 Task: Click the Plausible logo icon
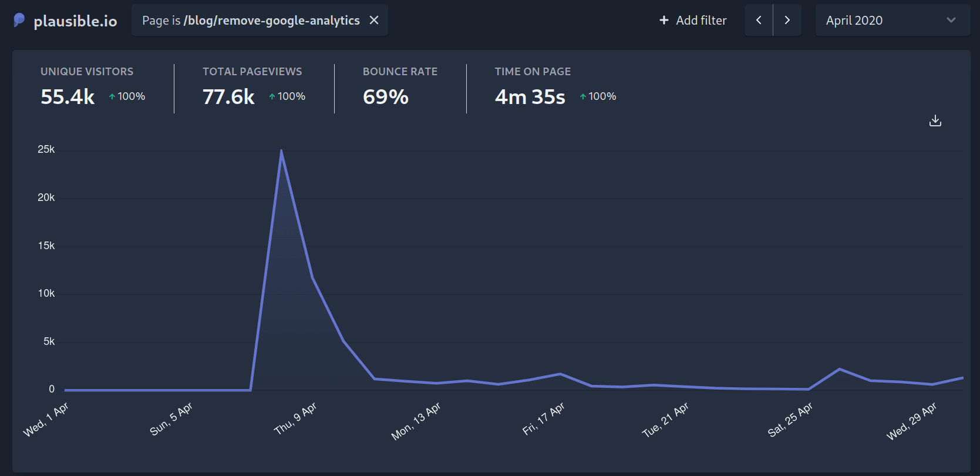point(19,21)
